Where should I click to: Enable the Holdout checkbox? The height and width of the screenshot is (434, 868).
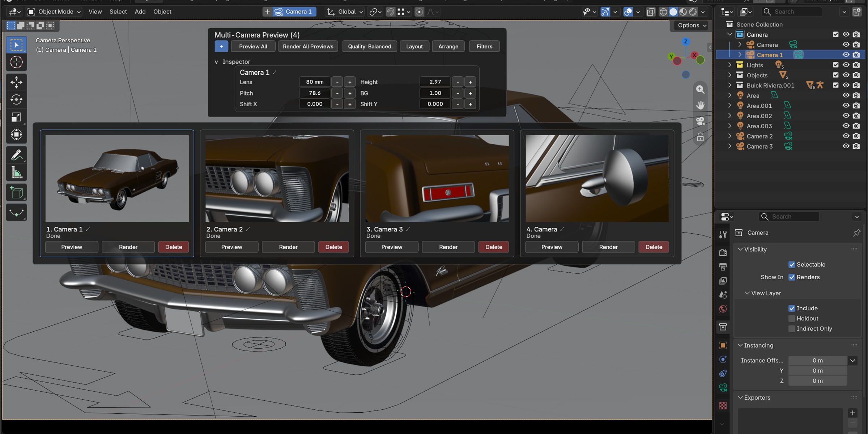pos(792,319)
